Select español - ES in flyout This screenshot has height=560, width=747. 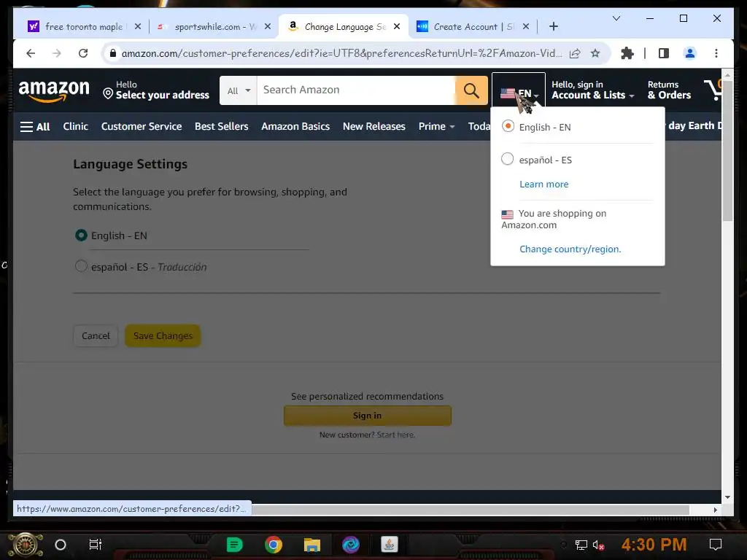pyautogui.click(x=508, y=158)
